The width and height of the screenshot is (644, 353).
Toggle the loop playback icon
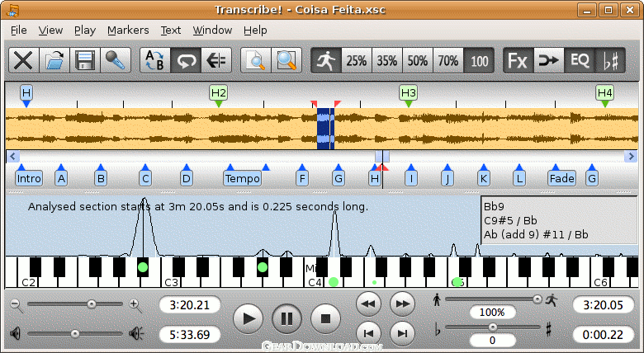[186, 61]
